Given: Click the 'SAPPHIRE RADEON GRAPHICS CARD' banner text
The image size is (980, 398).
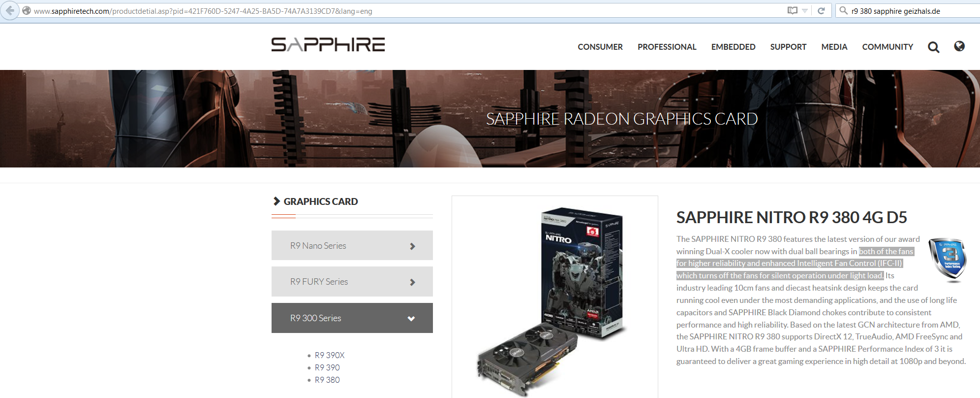Looking at the screenshot, I should (622, 119).
